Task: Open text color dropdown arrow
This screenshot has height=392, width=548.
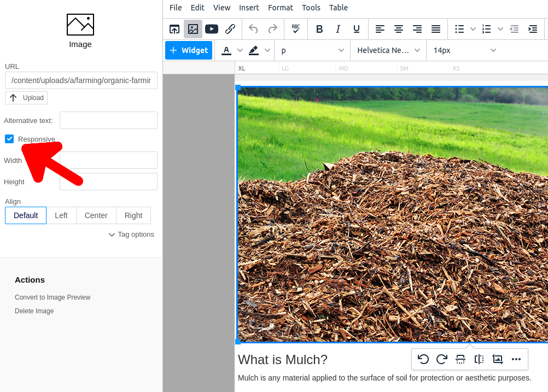Action: [x=240, y=50]
